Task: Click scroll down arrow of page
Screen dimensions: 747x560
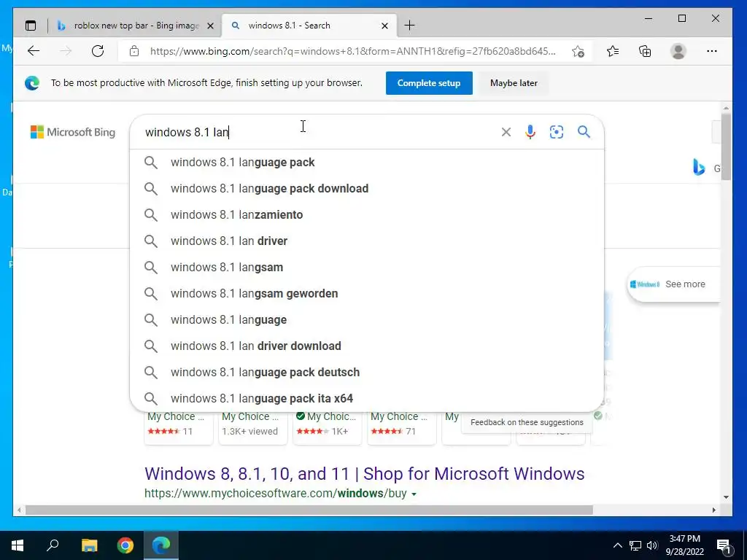Action: point(726,497)
